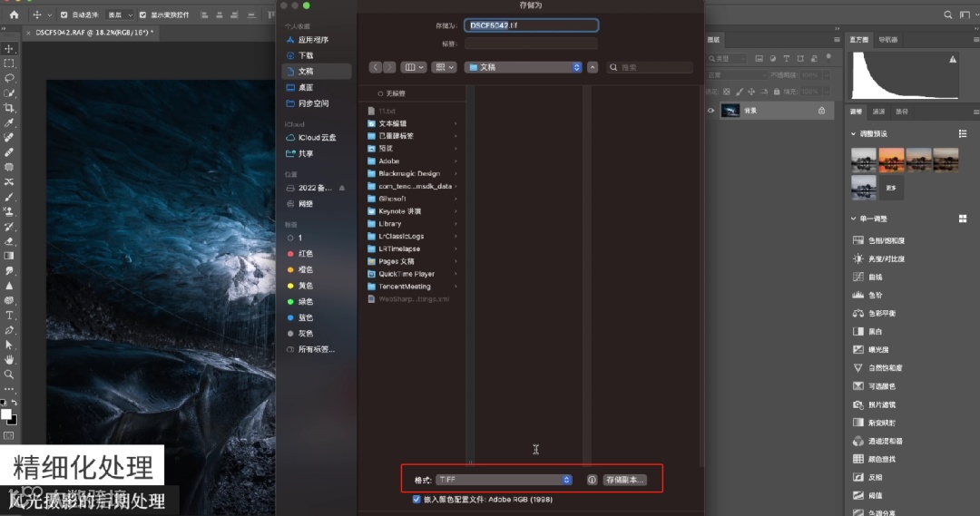Add Black & White (黑白) adjustment

coord(868,331)
